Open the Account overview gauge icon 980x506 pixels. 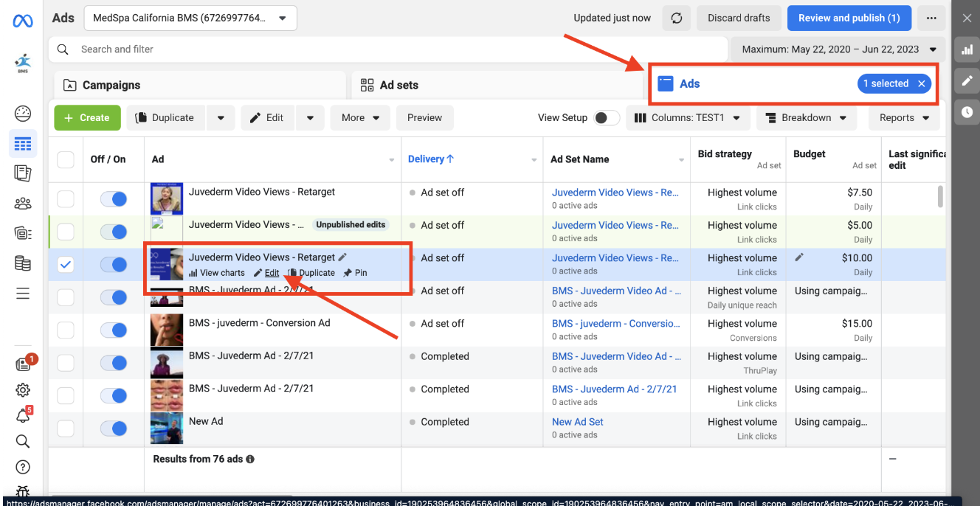(23, 114)
